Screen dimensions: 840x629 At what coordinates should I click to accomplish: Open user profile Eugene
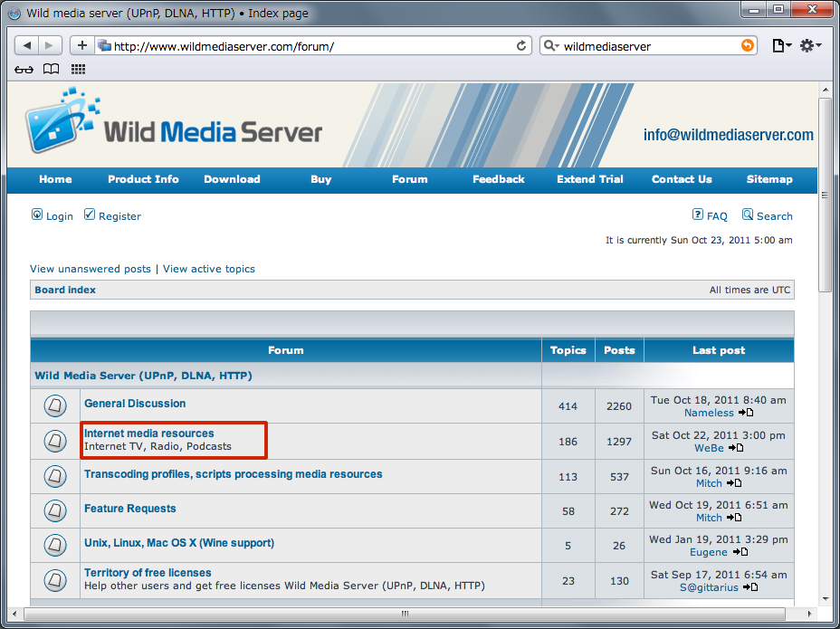(x=708, y=552)
